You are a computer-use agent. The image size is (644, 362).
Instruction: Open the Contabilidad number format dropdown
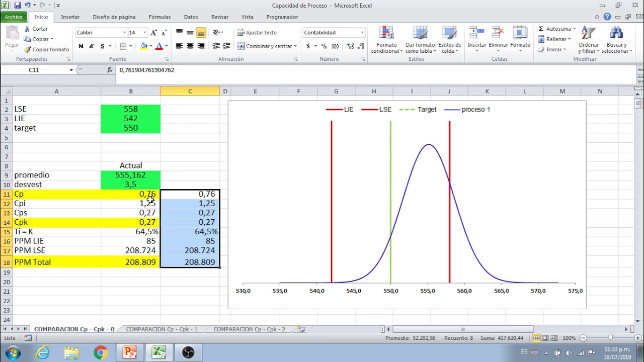(x=362, y=33)
